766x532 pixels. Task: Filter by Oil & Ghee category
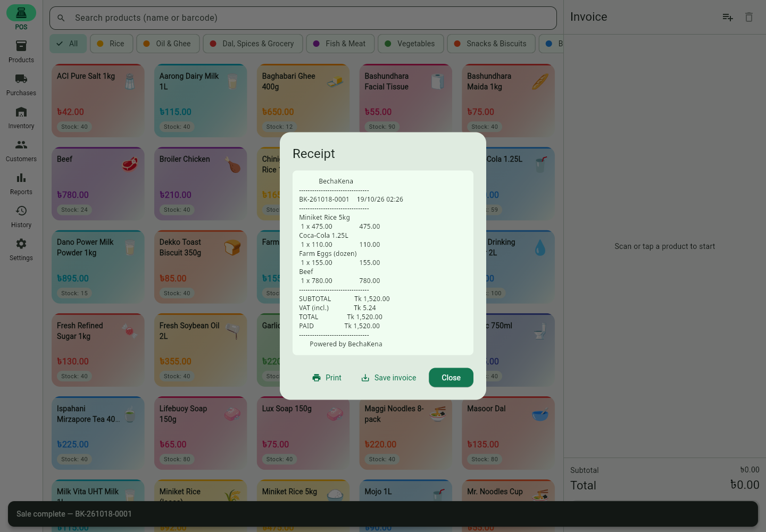168,44
